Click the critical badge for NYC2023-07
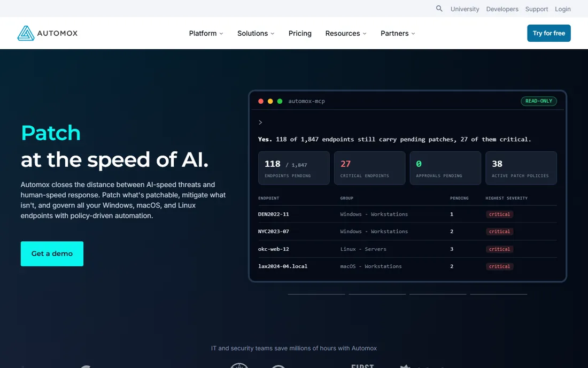 click(x=499, y=232)
